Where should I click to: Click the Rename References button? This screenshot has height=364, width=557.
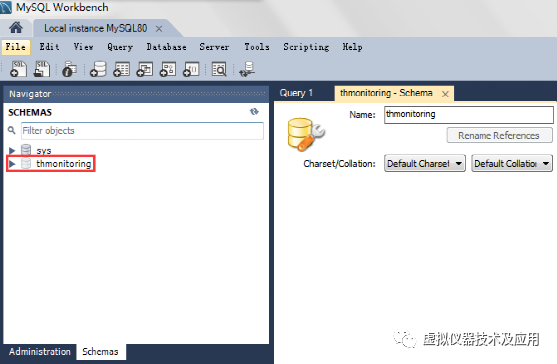point(499,135)
